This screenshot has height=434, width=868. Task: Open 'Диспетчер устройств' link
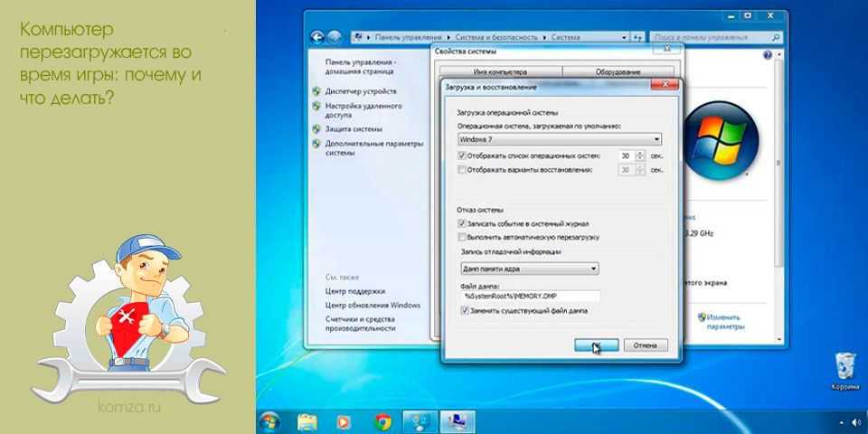click(361, 91)
